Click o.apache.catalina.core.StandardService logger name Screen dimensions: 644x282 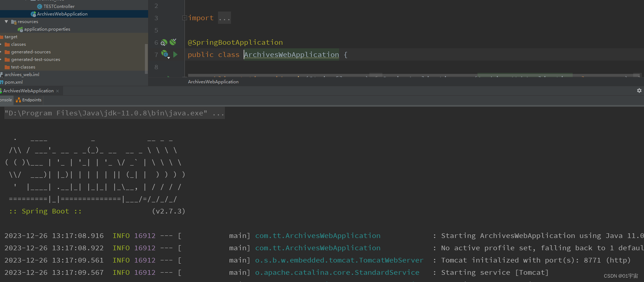coord(337,273)
